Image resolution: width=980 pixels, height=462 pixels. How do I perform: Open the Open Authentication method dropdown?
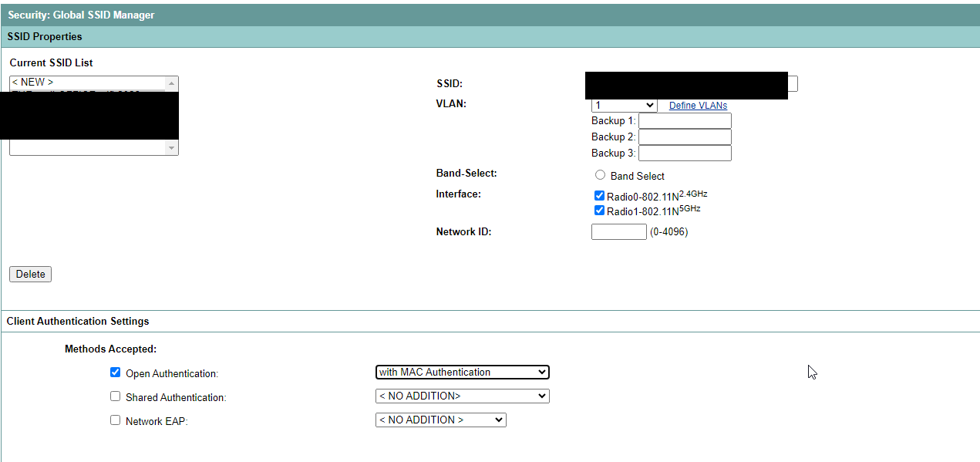(461, 372)
